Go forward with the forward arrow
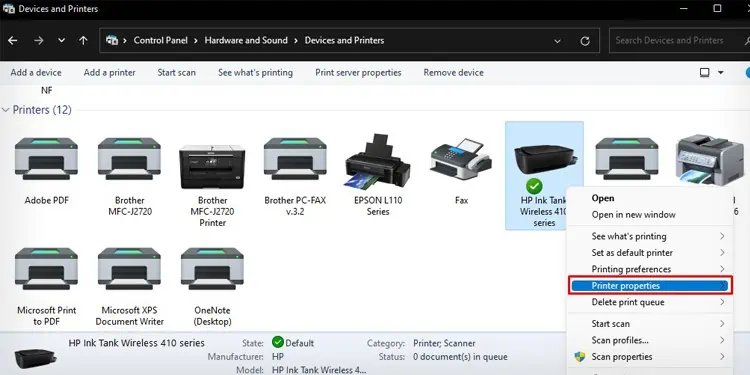Viewport: 750px width, 375px height. 39,41
